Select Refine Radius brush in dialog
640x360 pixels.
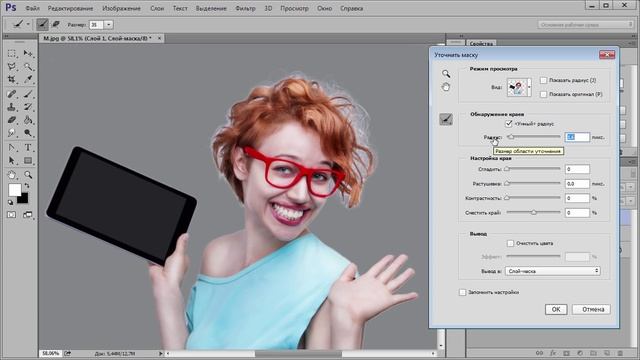coord(446,119)
